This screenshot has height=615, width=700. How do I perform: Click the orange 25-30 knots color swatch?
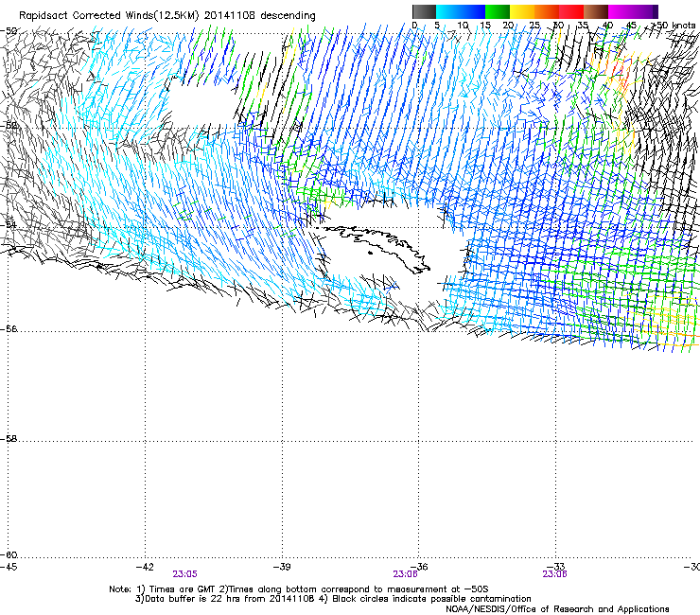pos(547,11)
